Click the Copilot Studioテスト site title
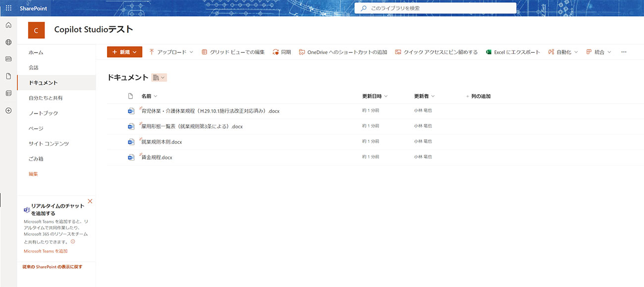The height and width of the screenshot is (287, 644). (x=94, y=30)
